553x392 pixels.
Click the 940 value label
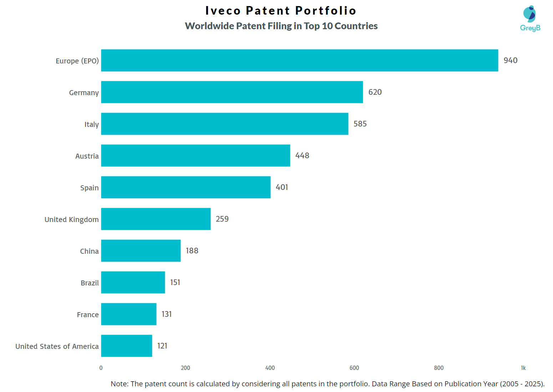510,61
